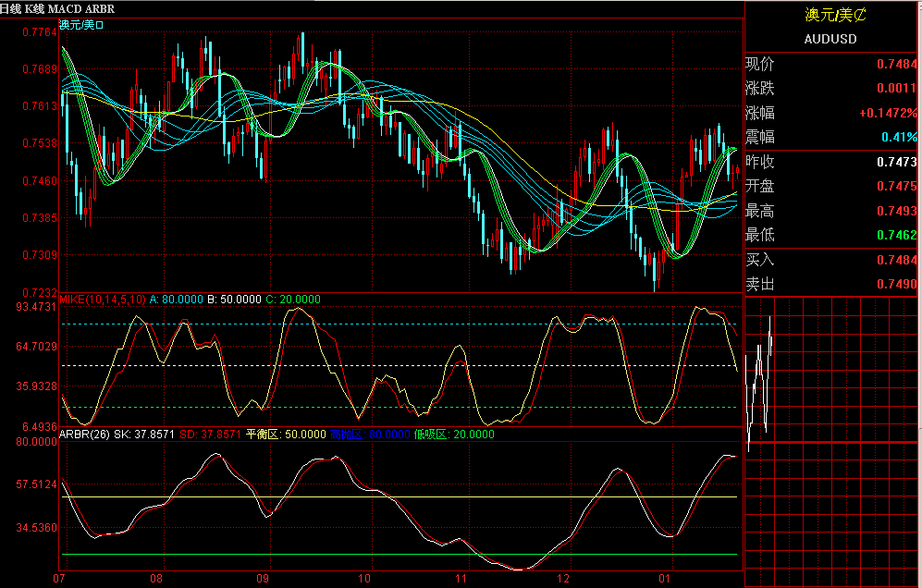The width and height of the screenshot is (922, 588).
Task: Select K线 in the top menu bar
Action: point(35,6)
